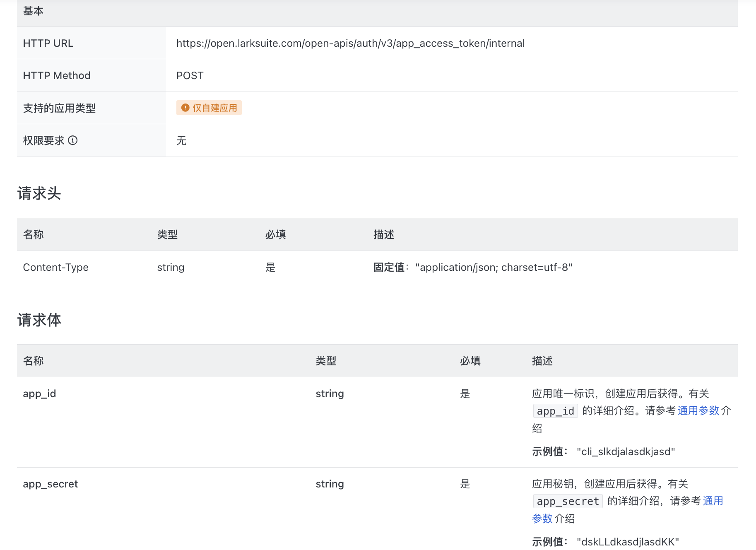Screen dimensions: 756x550
Task: Select the example value "cli_slkdjalasdkjasd"
Action: pyautogui.click(x=626, y=451)
